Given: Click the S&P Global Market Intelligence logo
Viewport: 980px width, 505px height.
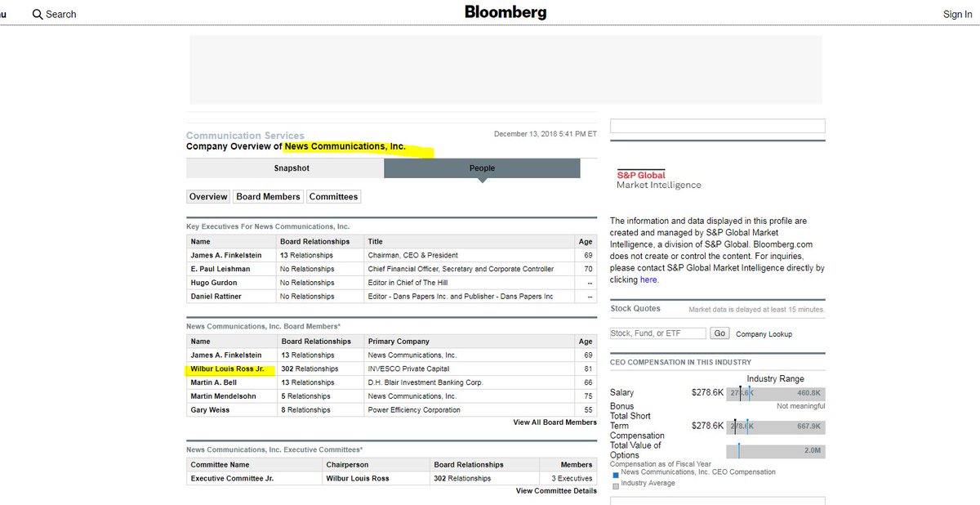Looking at the screenshot, I should coord(658,179).
